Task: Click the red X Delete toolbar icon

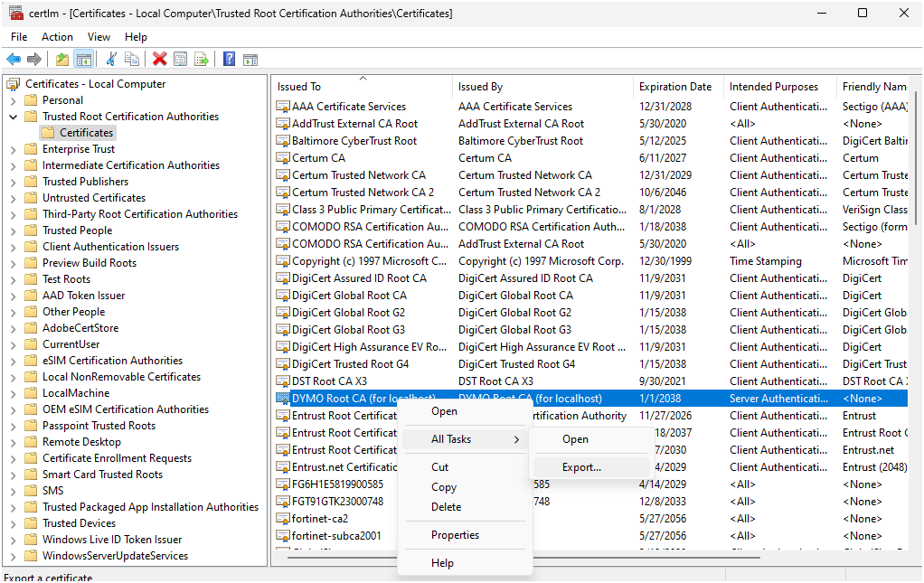Action: 160,59
